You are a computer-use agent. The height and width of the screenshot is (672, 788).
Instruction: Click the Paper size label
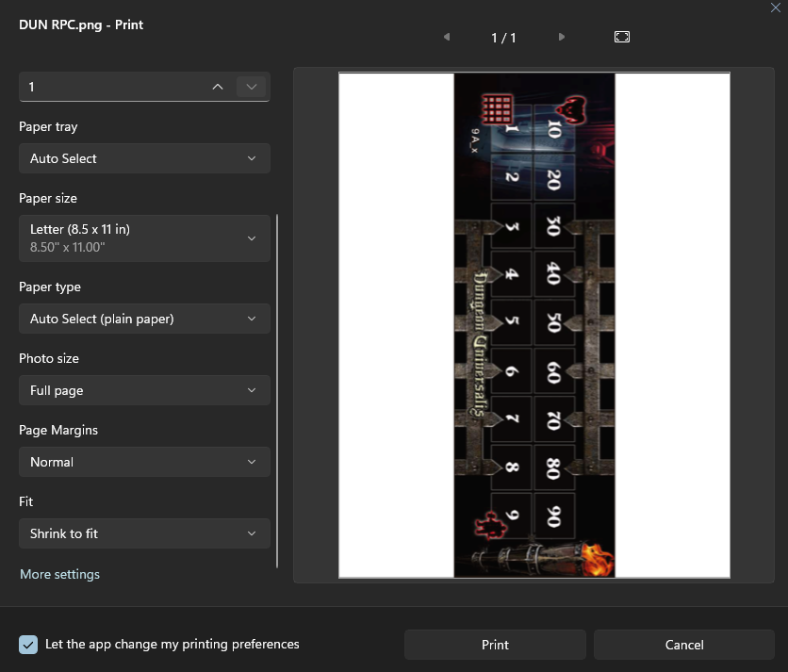[48, 198]
